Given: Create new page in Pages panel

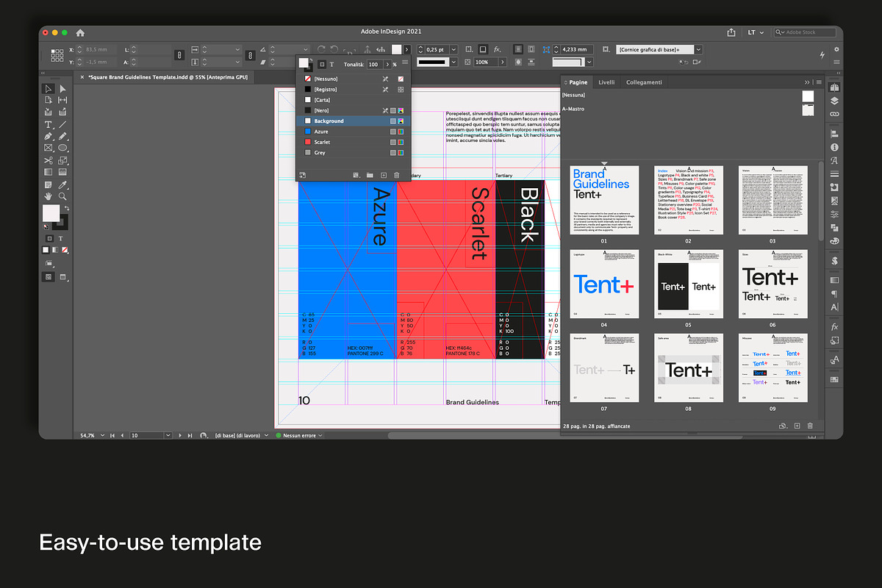Looking at the screenshot, I should 797,426.
